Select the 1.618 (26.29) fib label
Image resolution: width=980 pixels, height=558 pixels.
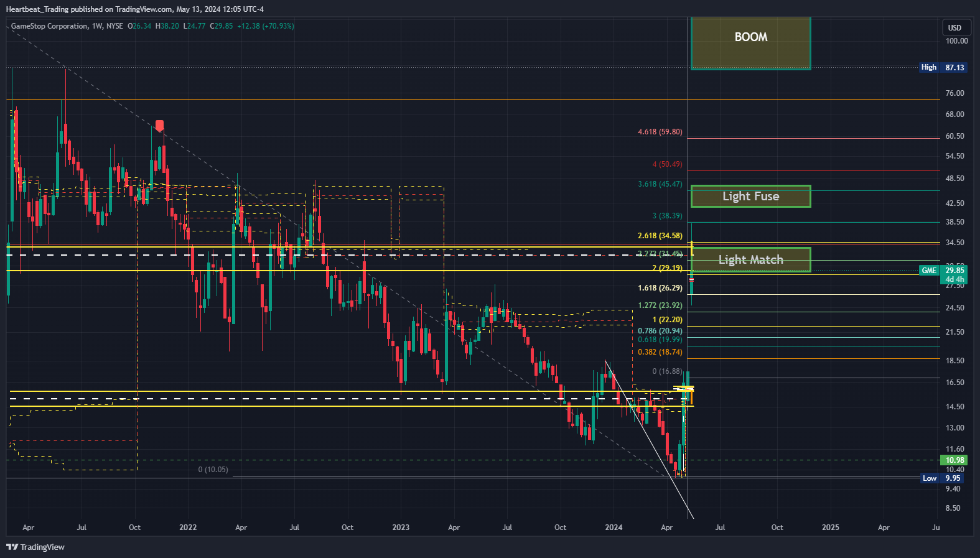[660, 288]
